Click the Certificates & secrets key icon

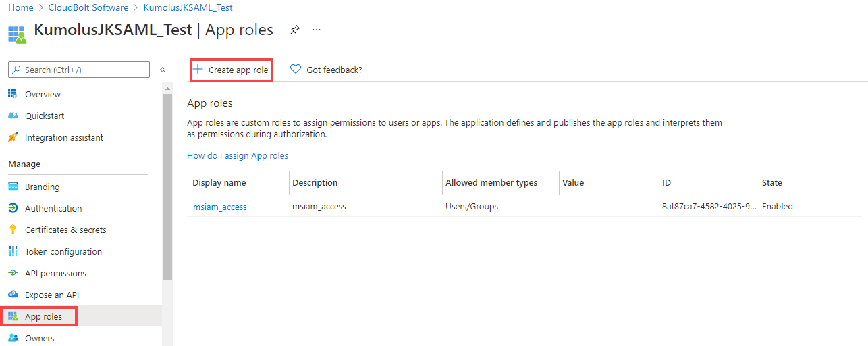pos(13,230)
